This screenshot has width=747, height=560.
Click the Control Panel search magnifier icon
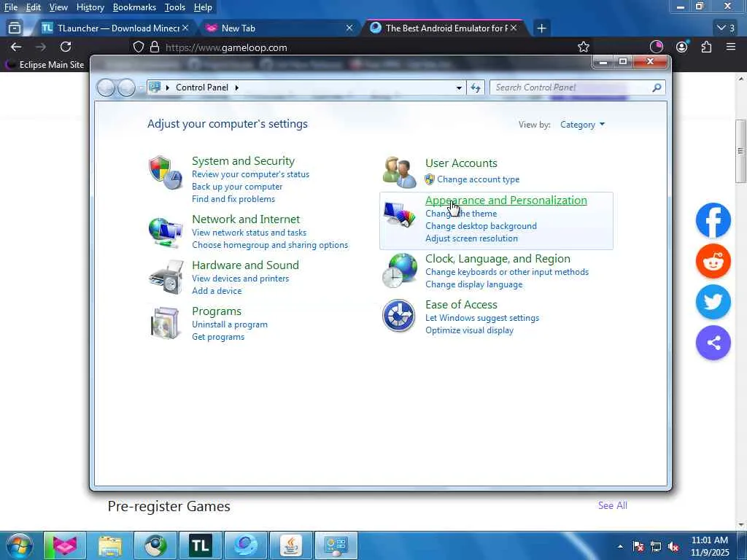(657, 87)
